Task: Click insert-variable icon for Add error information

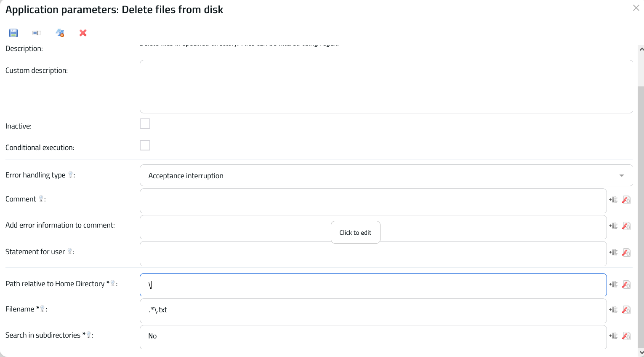Action: (613, 226)
